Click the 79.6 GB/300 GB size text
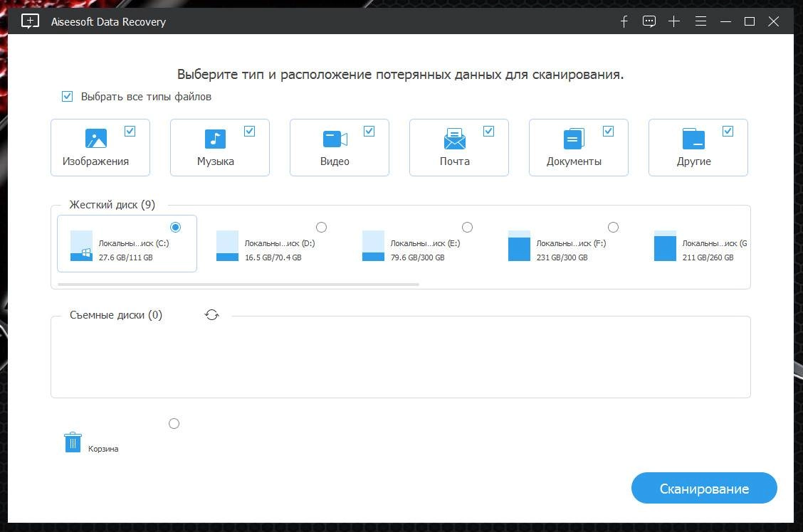This screenshot has height=532, width=803. (x=418, y=257)
